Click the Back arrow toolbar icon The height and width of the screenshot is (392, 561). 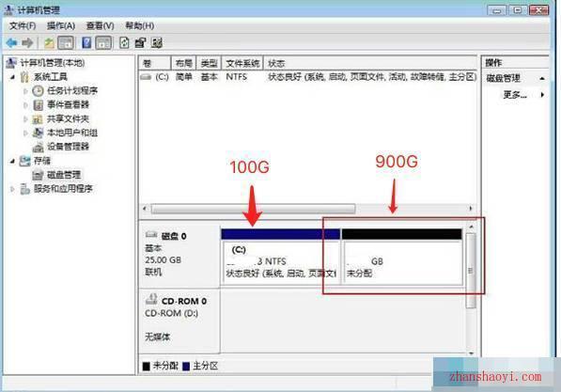click(x=11, y=43)
